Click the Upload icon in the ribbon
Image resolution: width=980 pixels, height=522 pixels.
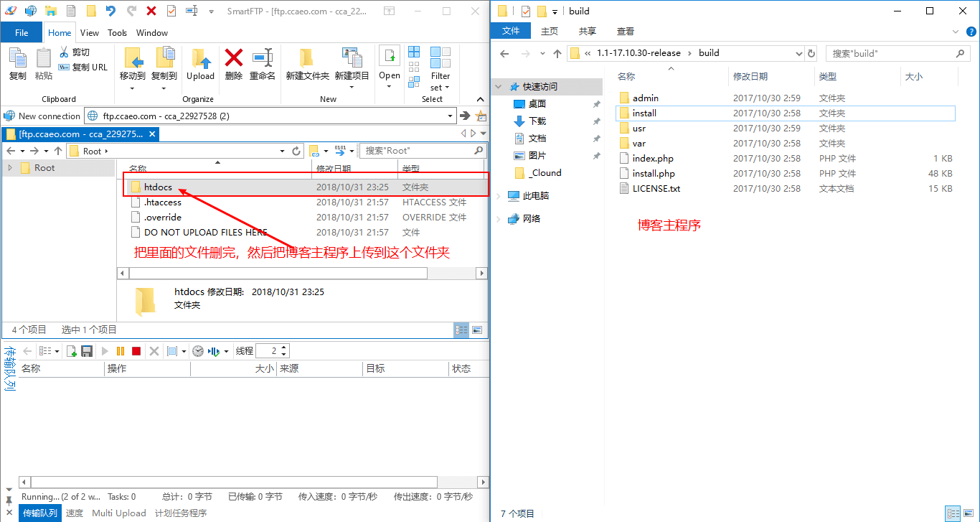[200, 64]
